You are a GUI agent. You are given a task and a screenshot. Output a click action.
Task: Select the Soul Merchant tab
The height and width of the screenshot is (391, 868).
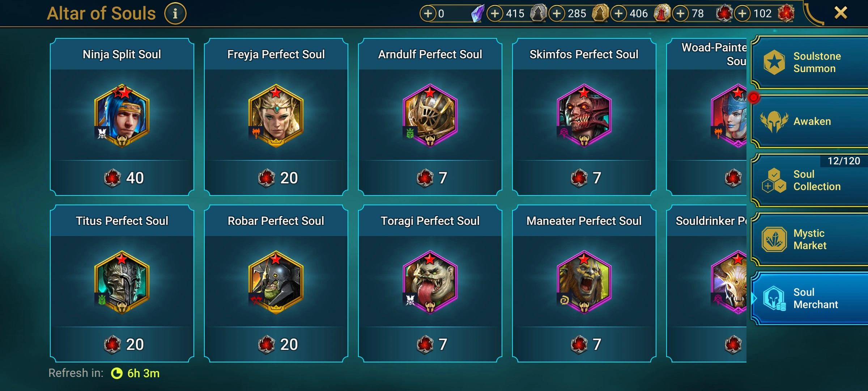[x=809, y=298]
